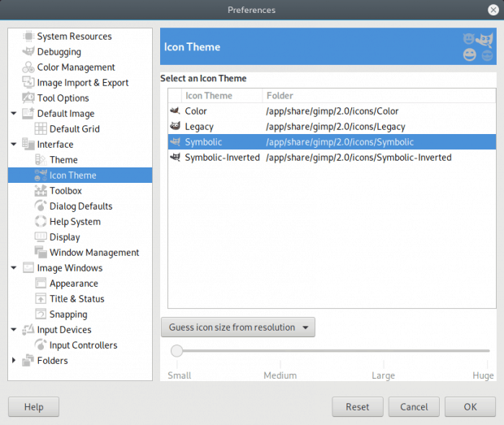Click the Help System lifebuoy icon
Image resolution: width=504 pixels, height=425 pixels.
click(x=41, y=221)
